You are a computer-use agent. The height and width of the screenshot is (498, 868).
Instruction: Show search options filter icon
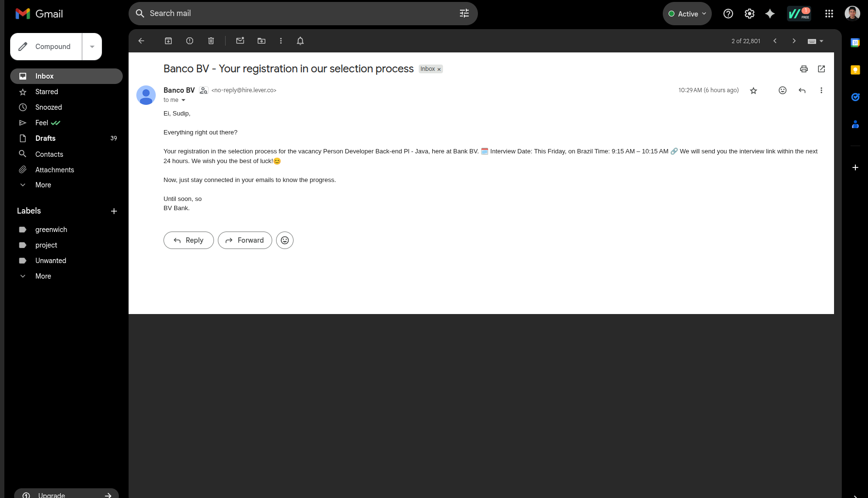click(x=464, y=14)
